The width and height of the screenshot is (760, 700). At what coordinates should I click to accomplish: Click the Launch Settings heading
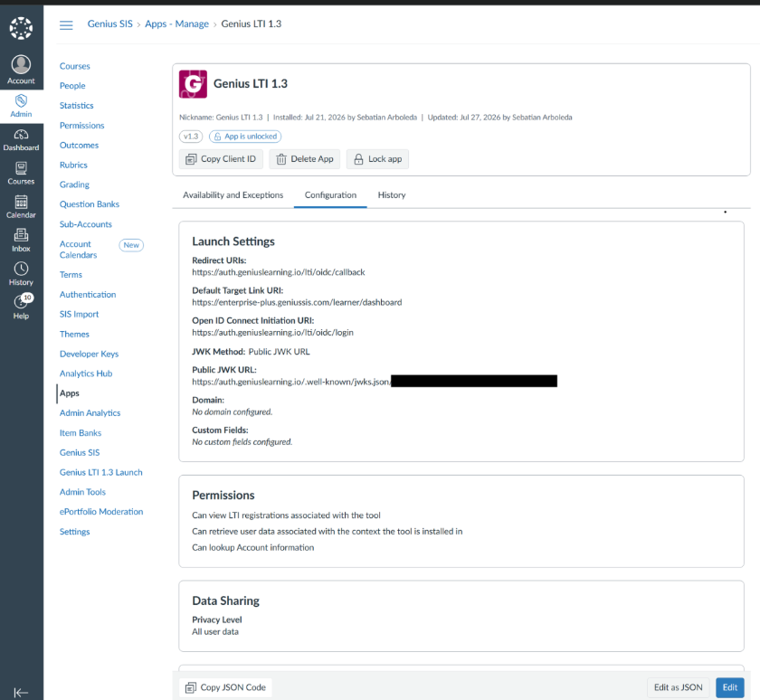pyautogui.click(x=233, y=241)
